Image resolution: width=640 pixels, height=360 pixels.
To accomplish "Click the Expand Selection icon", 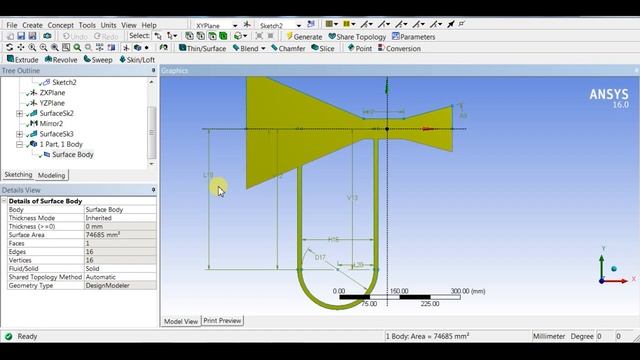I will 259,36.
